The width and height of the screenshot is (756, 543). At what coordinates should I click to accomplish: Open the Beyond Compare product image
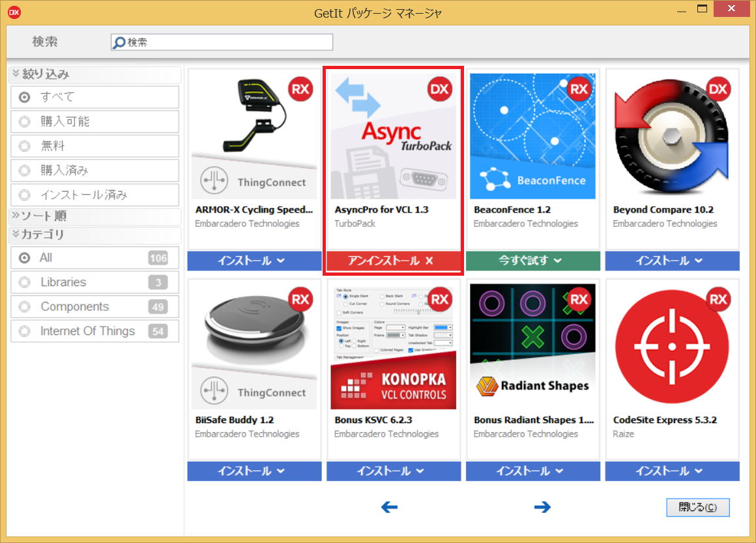point(672,136)
